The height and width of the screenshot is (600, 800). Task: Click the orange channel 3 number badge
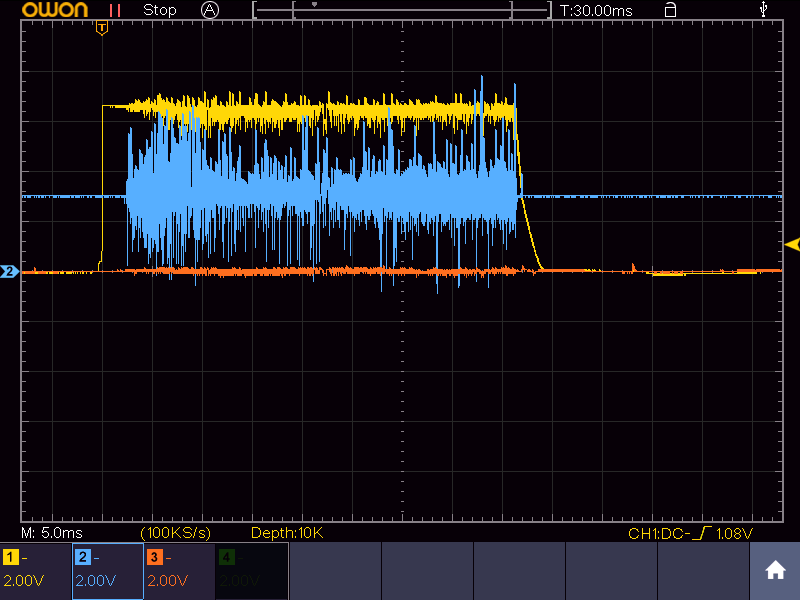[x=155, y=557]
